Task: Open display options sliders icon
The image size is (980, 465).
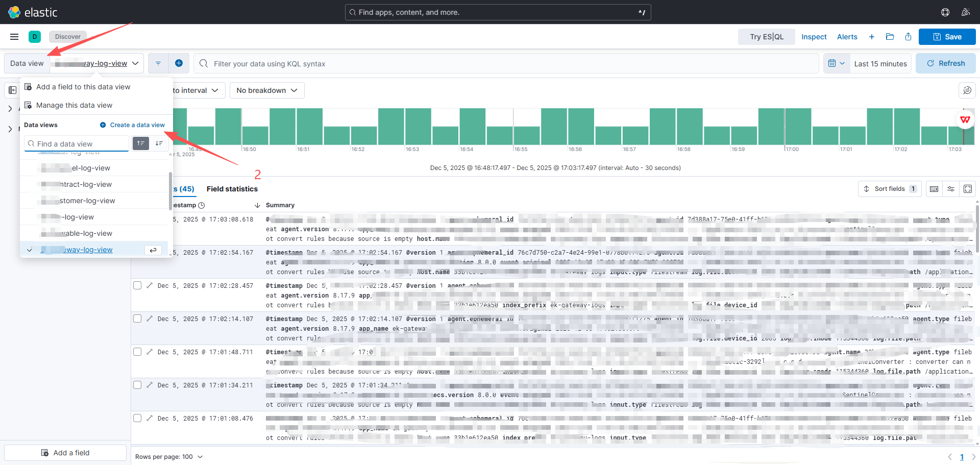Action: click(951, 189)
